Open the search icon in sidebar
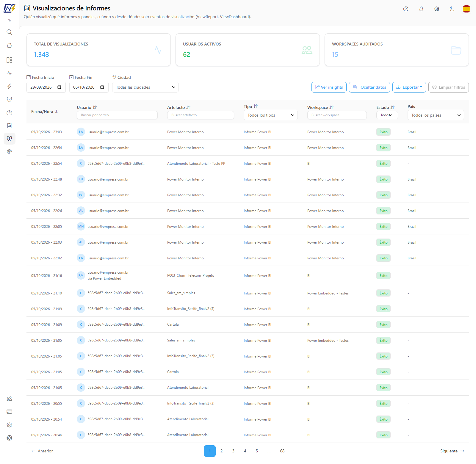Viewport: 476px width, 464px height. [10, 32]
